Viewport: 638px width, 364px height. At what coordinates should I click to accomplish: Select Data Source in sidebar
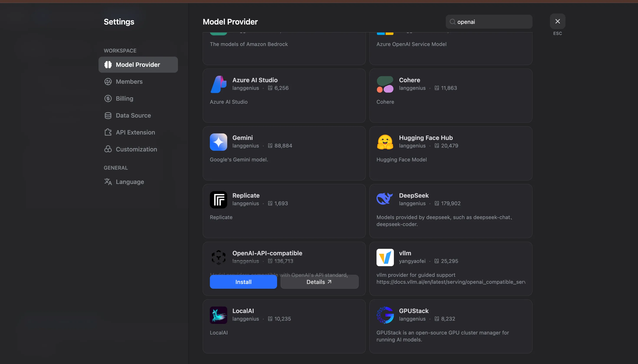[133, 115]
